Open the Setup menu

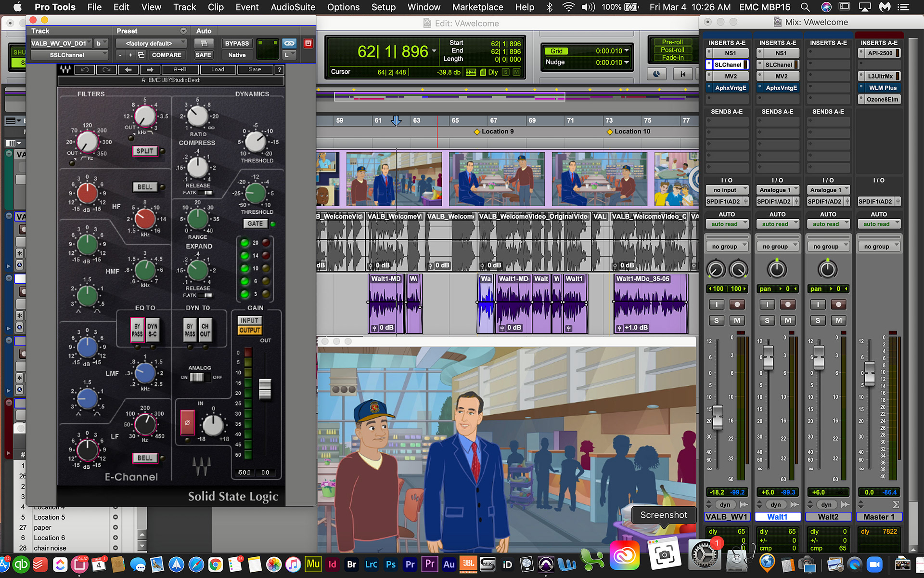[383, 7]
